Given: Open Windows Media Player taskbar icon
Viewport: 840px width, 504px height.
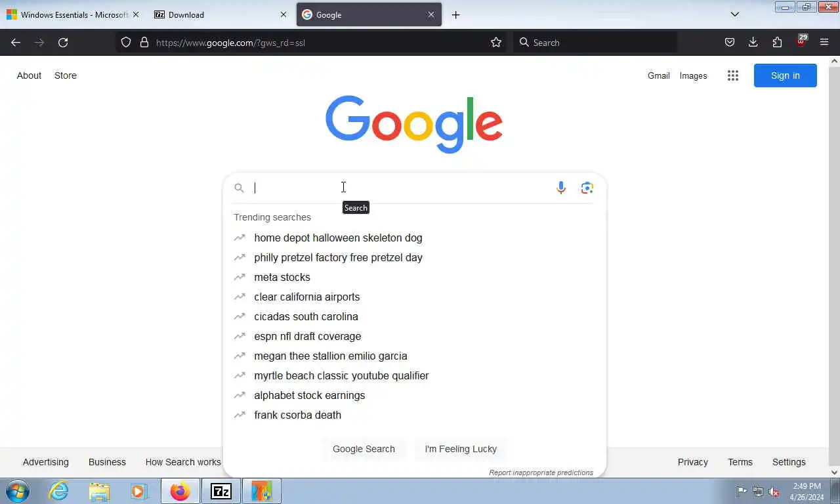Looking at the screenshot, I should [x=138, y=491].
